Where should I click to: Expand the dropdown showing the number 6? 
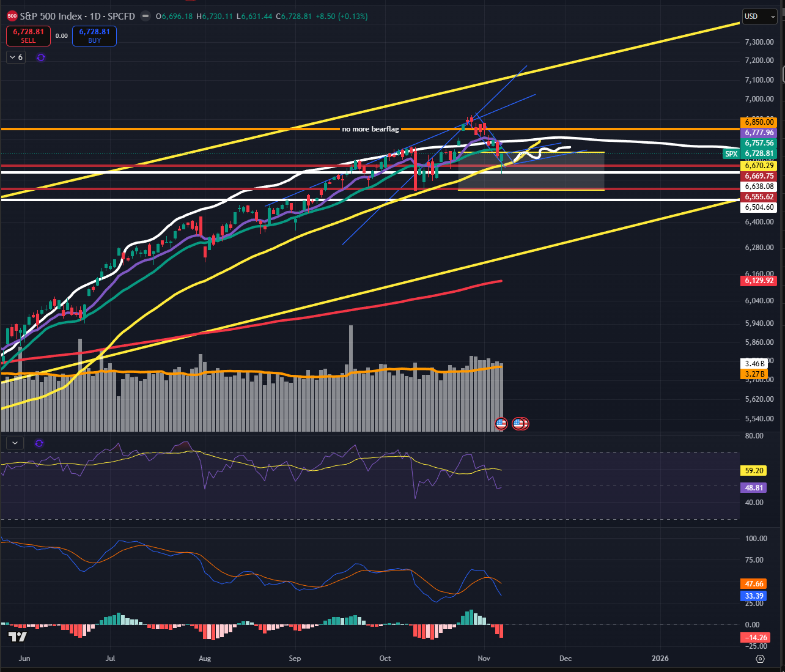[x=15, y=57]
